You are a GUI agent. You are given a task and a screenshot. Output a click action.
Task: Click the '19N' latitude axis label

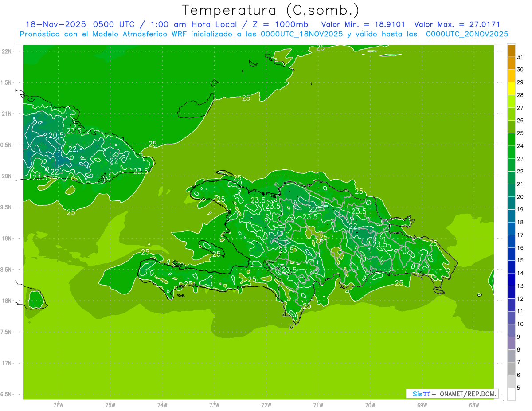7,239
